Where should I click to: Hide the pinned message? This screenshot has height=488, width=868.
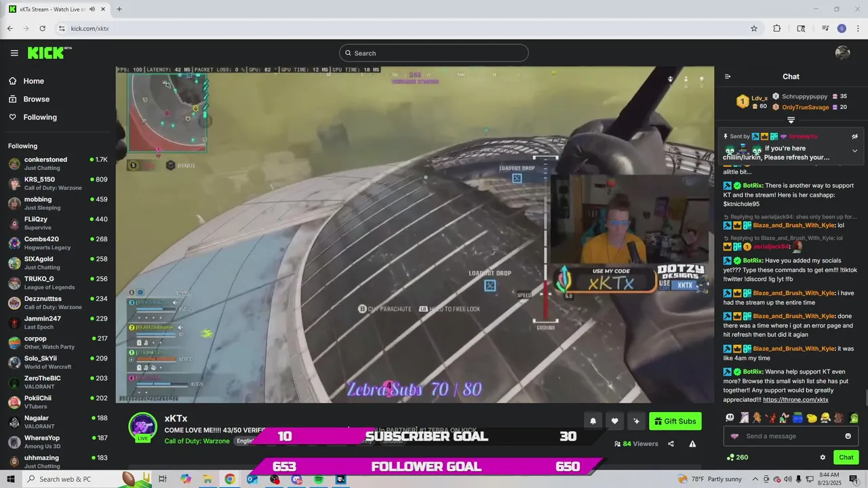coord(855,136)
